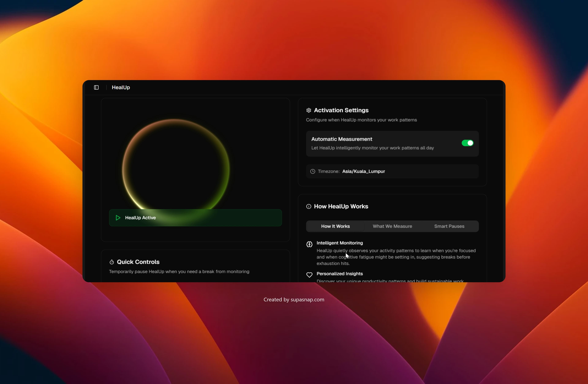Click the Quick Controls heading
This screenshot has width=588, height=384.
pos(138,262)
